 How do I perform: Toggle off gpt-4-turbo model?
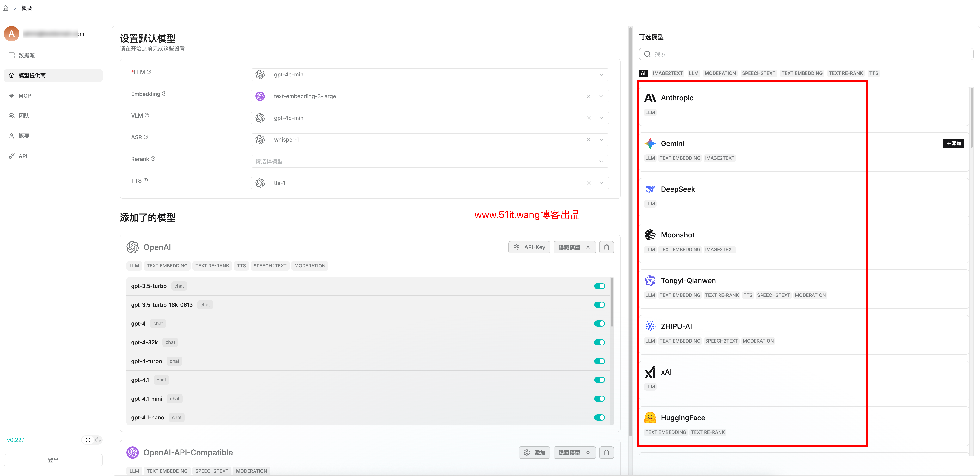[x=599, y=361]
